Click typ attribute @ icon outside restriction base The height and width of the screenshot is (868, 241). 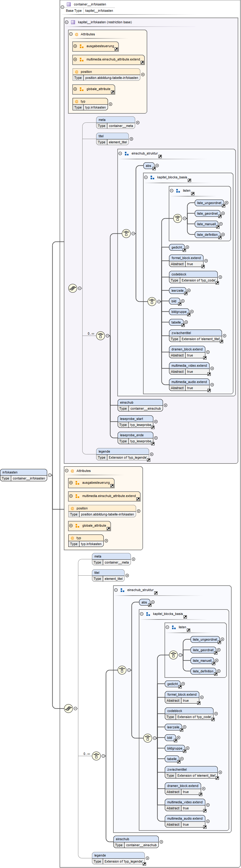point(72,538)
